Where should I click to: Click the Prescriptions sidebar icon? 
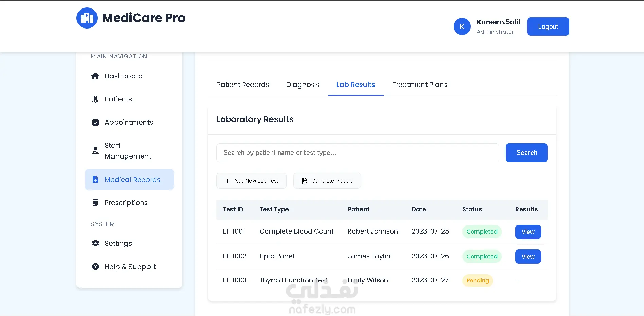coord(95,203)
